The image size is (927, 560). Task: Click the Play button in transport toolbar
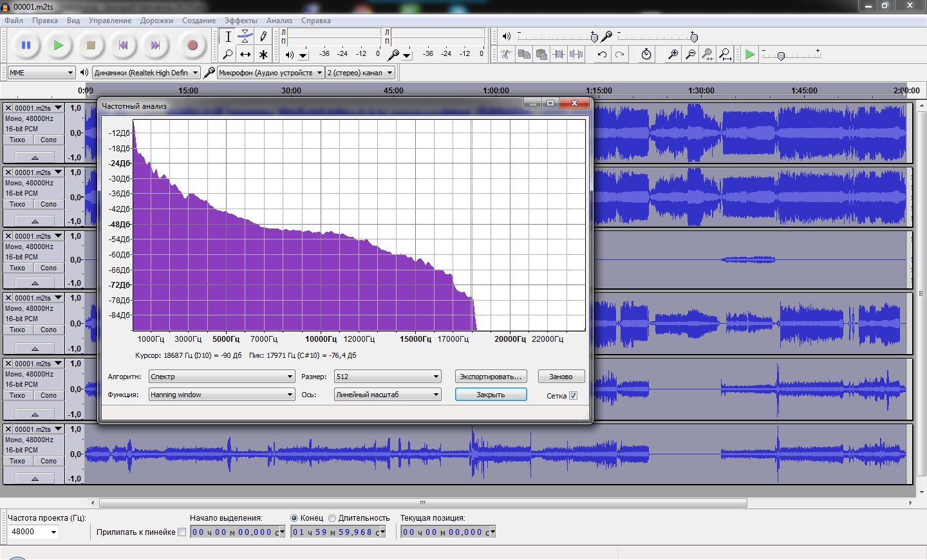(x=59, y=45)
